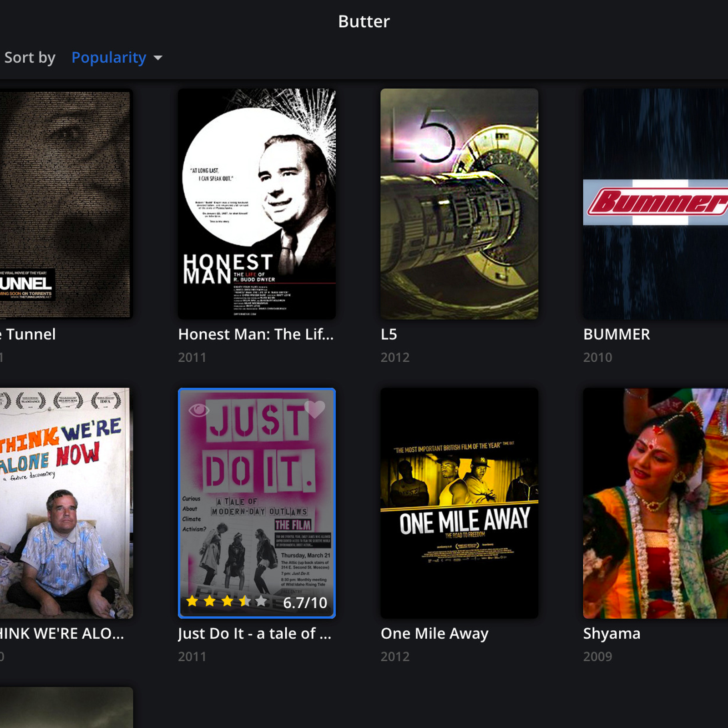
Task: Click the 2009 year under Shyama
Action: coord(597,657)
